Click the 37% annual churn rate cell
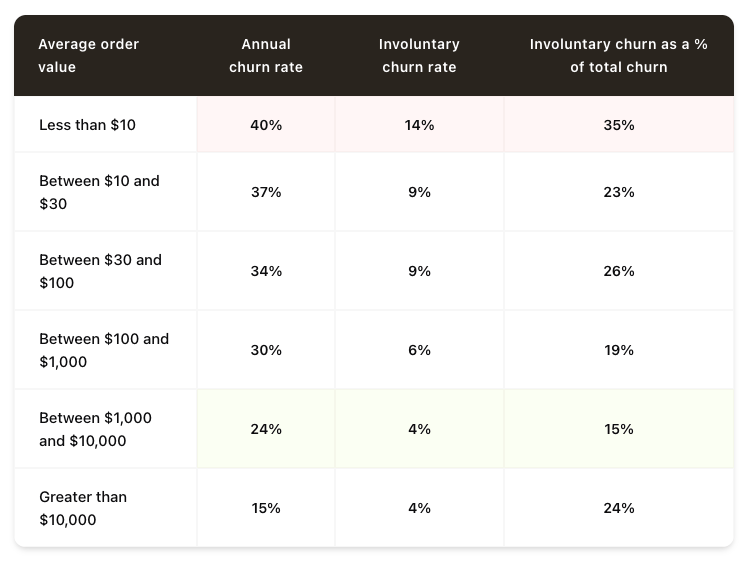Screen dimensions: 749x567 266,192
